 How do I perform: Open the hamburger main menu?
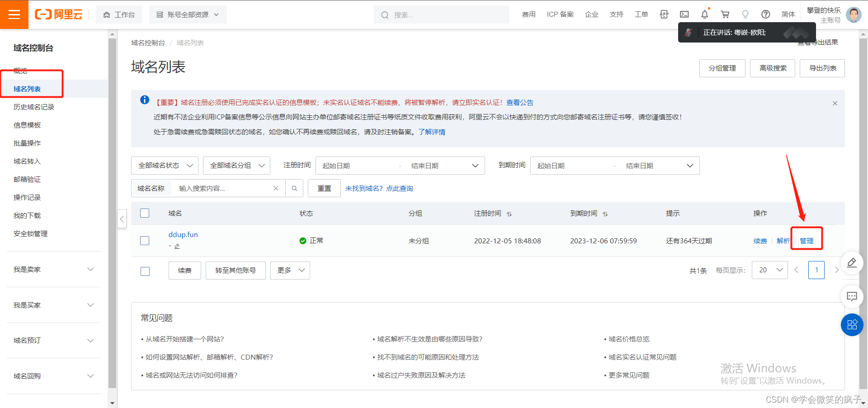[x=14, y=14]
